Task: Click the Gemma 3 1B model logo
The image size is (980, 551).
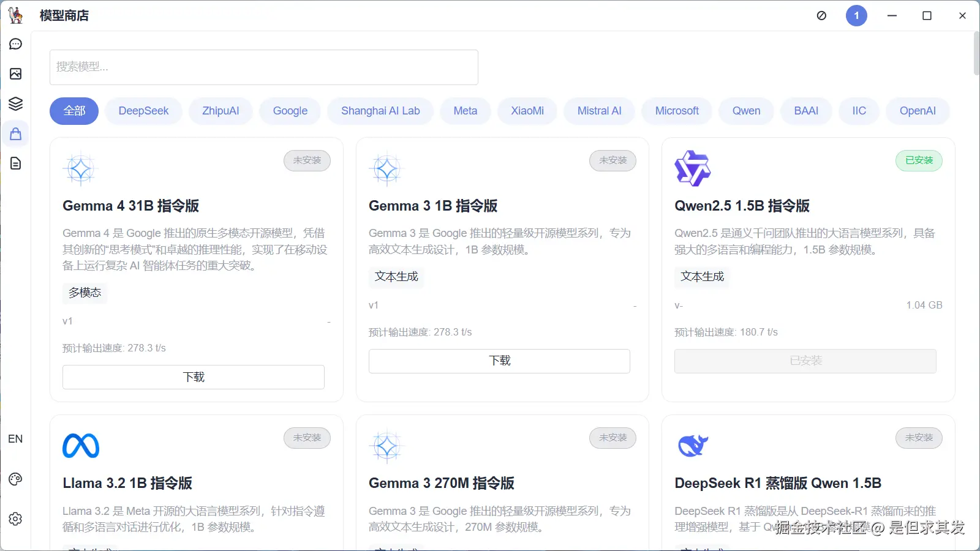Action: 386,169
